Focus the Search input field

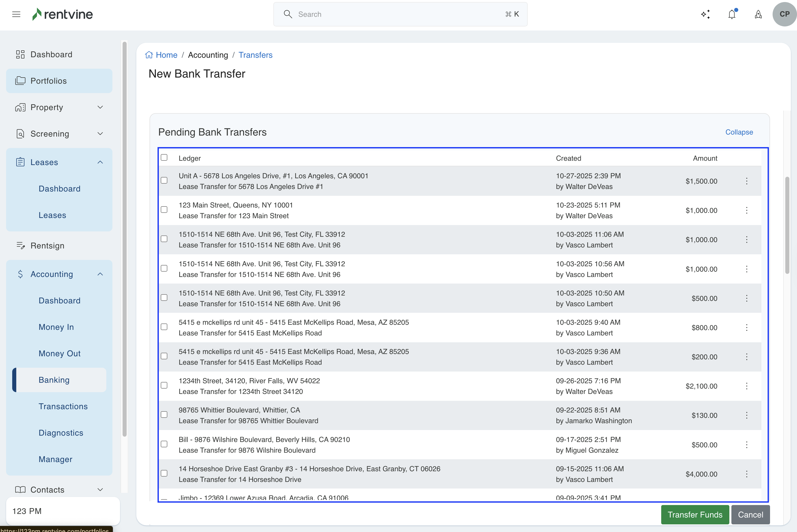(x=400, y=14)
